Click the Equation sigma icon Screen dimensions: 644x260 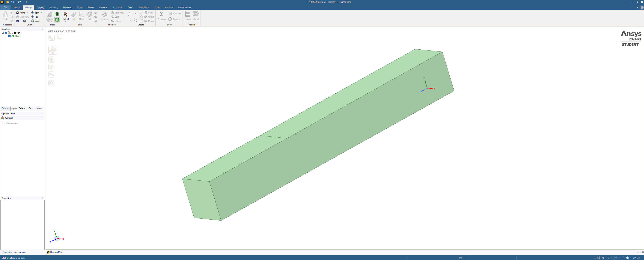coord(162,14)
